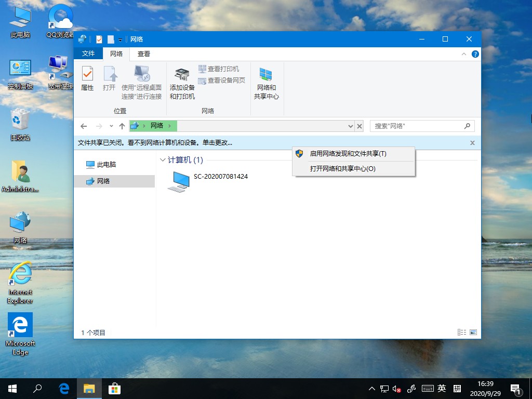Open recent locations dropdown chevron
This screenshot has height=399, width=532.
click(x=111, y=126)
